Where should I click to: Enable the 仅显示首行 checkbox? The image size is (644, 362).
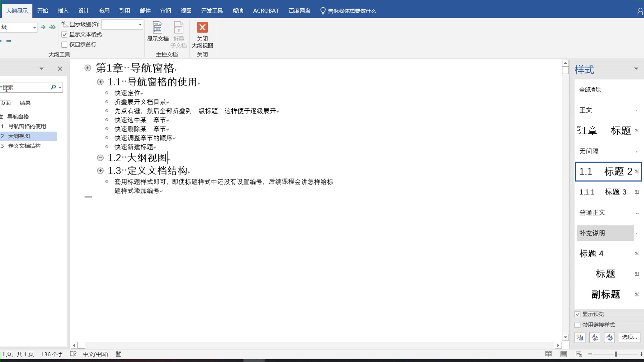64,44
